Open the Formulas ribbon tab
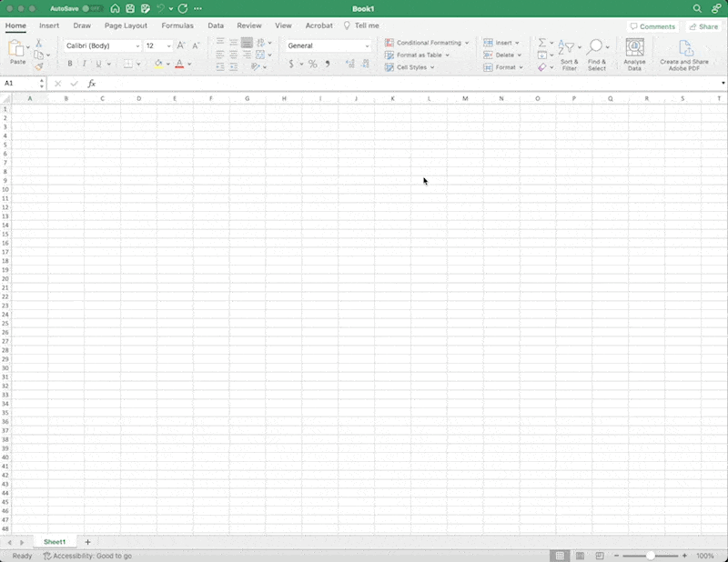728x562 pixels. (177, 25)
